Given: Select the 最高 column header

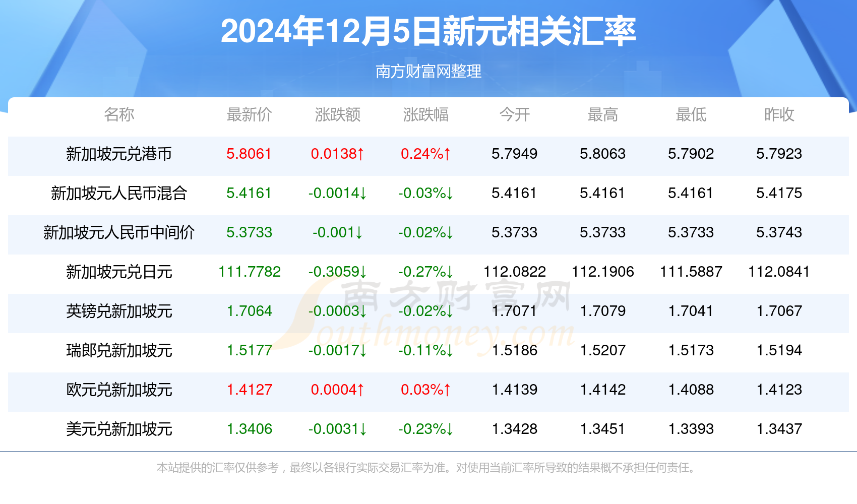Looking at the screenshot, I should pyautogui.click(x=603, y=114).
